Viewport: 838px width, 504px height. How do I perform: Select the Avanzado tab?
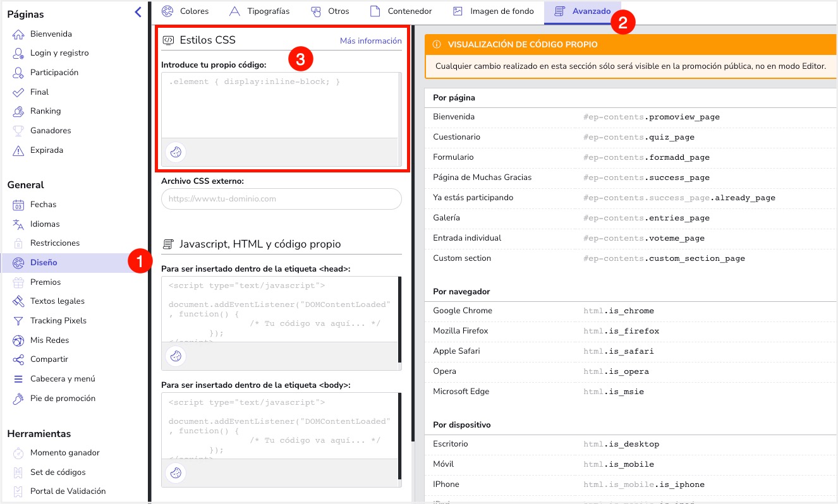click(x=583, y=12)
